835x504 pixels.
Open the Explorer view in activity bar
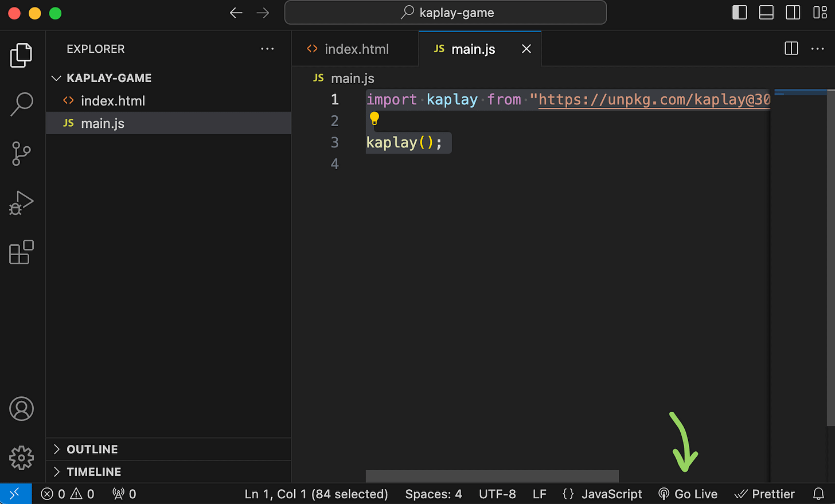[x=21, y=55]
